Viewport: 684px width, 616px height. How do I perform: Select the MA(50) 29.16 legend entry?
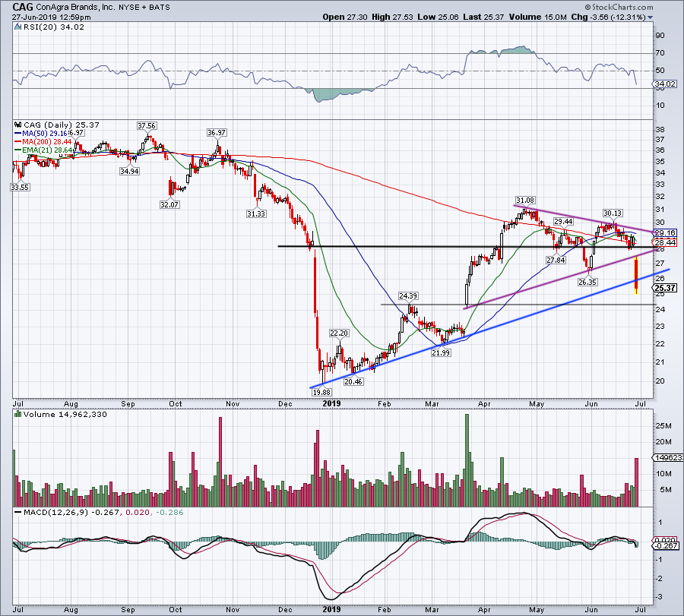[x=40, y=134]
